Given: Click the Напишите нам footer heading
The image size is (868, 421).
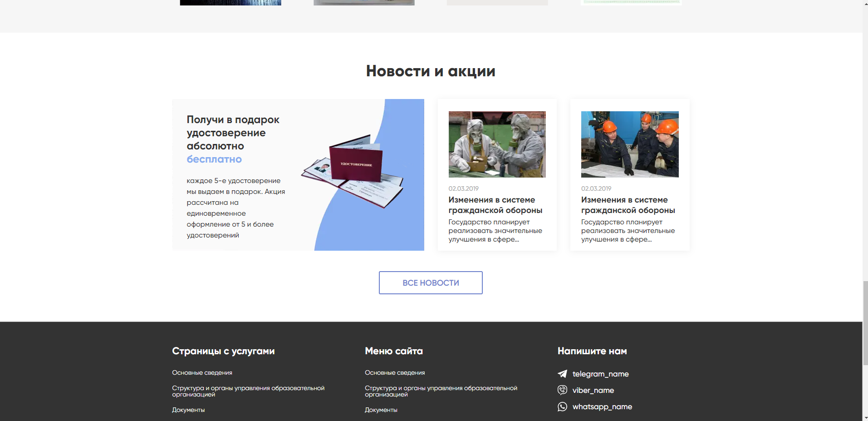Looking at the screenshot, I should click(x=592, y=351).
